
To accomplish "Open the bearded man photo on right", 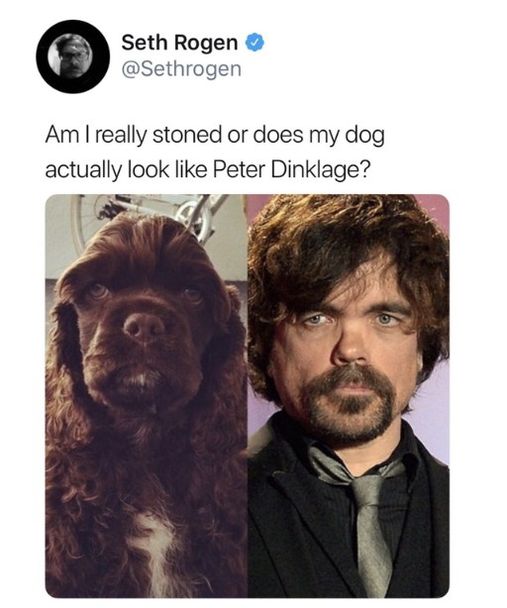I will pos(348,396).
